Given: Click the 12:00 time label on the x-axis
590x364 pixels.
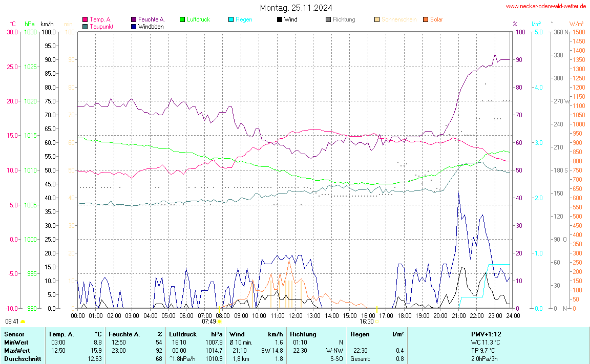Looking at the screenshot, I should click(x=295, y=315).
